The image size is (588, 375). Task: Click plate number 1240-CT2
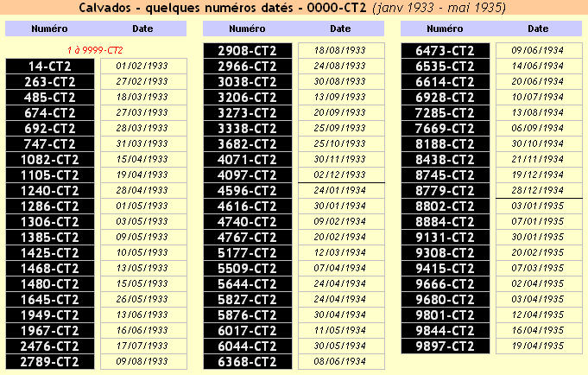pos(50,191)
